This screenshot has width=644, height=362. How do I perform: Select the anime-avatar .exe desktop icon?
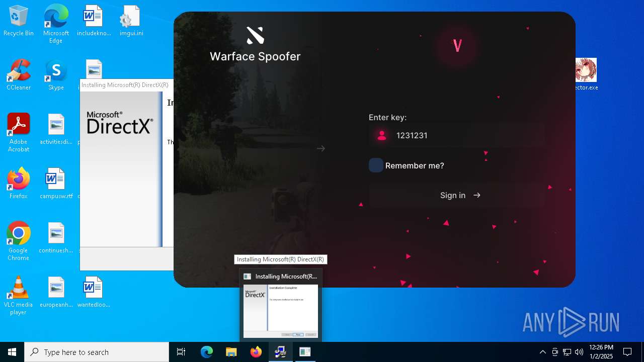coord(586,74)
